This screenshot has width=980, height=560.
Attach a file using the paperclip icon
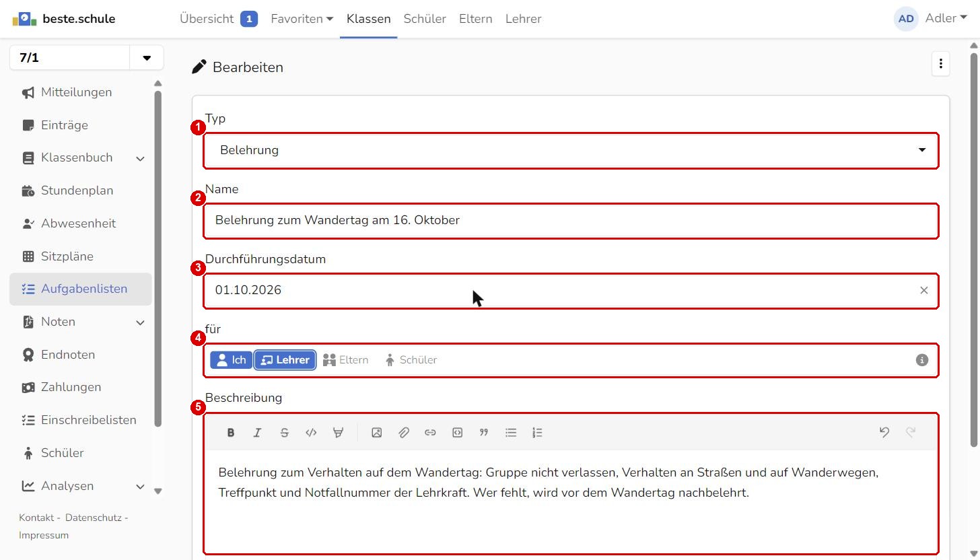pos(404,433)
